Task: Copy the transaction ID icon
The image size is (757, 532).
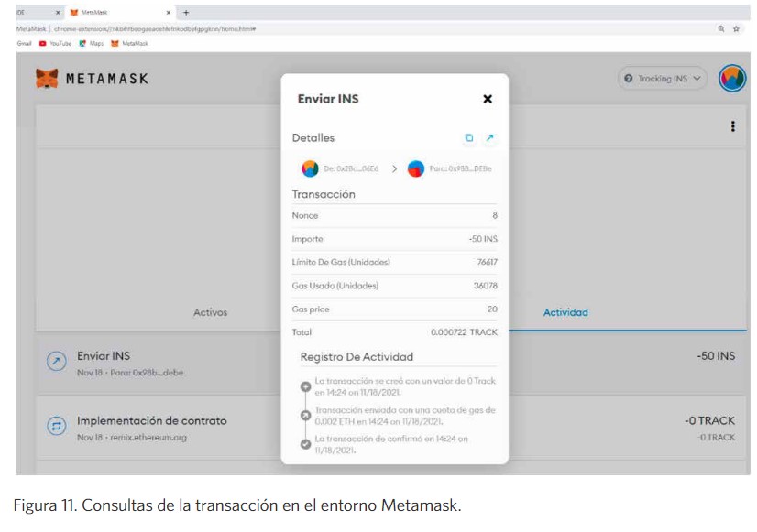Action: pyautogui.click(x=469, y=138)
